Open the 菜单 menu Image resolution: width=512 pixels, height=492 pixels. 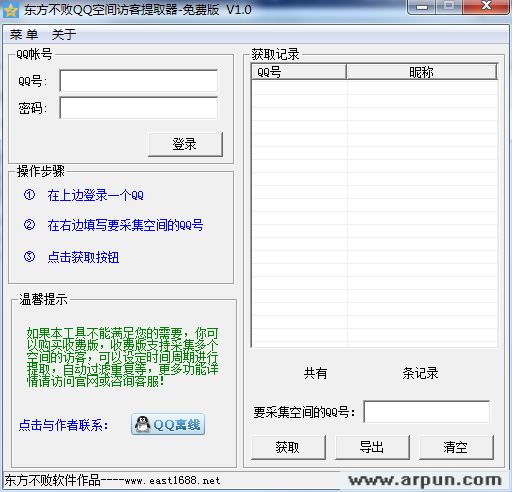tap(24, 34)
